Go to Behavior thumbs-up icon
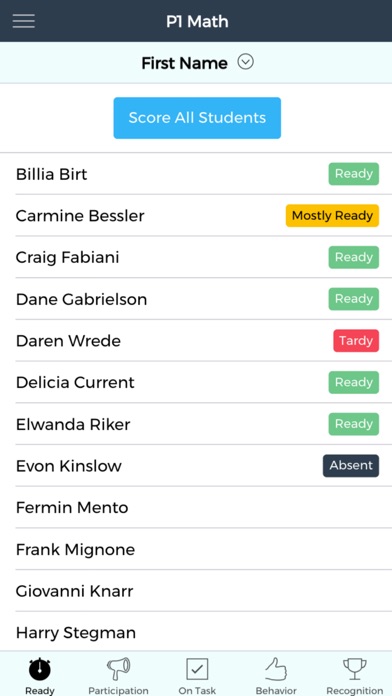 276,669
